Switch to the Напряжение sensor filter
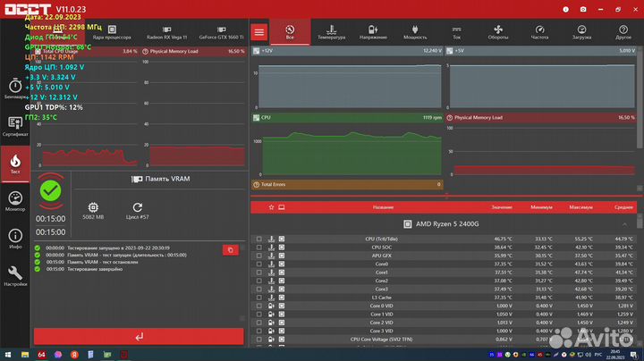Viewport: 644px width, 361px height. (373, 32)
